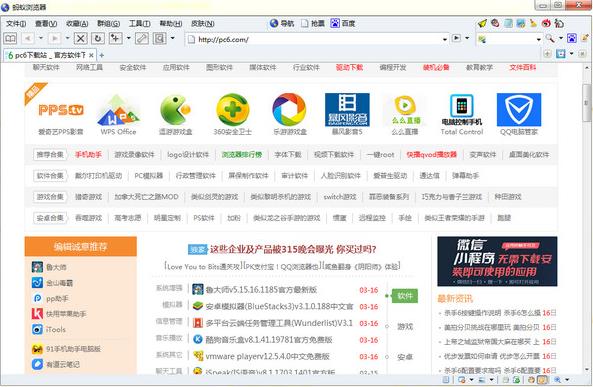This screenshot has width=593, height=387.
Task: Open the 315晚会曝光 headline link
Action: tap(293, 249)
